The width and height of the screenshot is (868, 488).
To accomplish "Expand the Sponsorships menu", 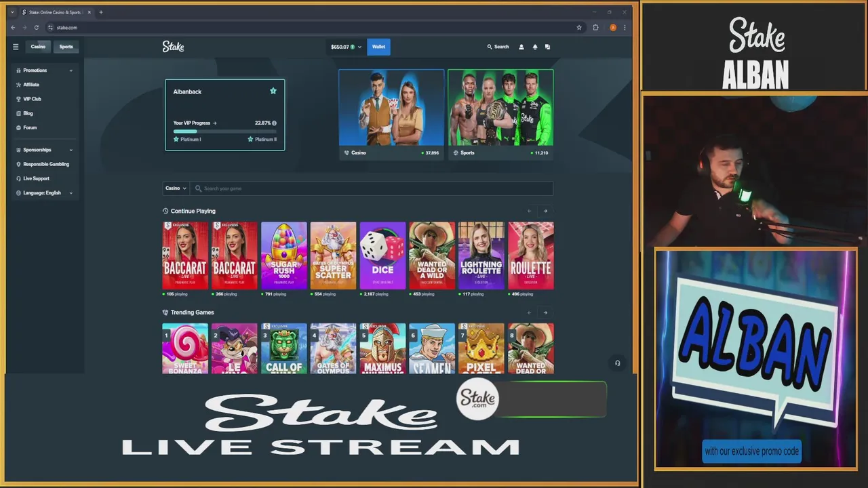I will point(44,150).
